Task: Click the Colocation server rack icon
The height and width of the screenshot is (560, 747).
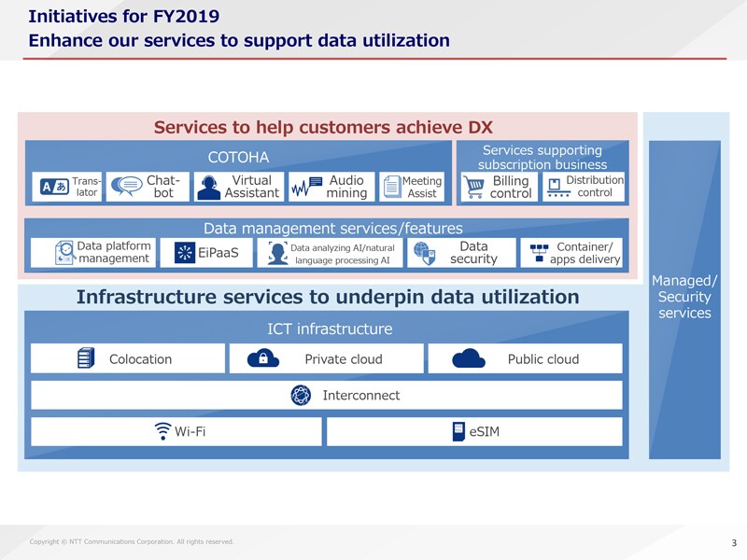Action: pos(86,358)
